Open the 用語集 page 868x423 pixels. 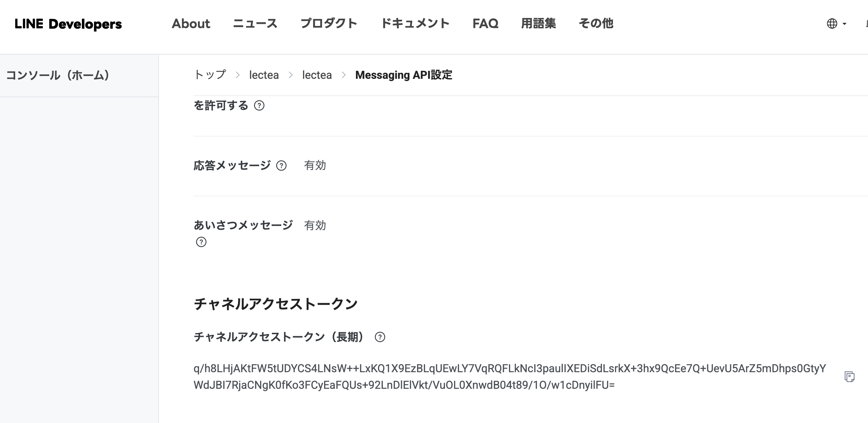click(x=538, y=23)
